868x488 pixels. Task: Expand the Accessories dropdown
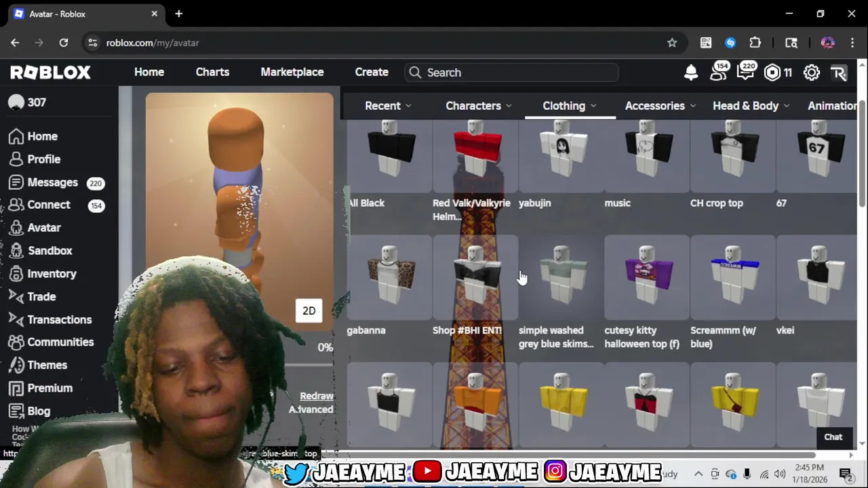coord(660,106)
